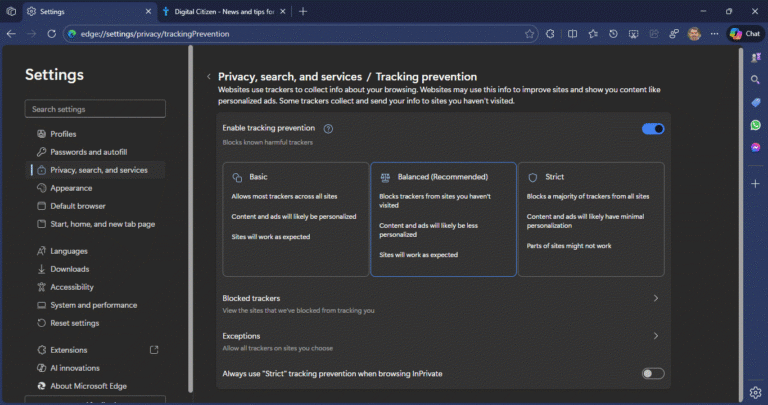
Task: Open Default browser section
Action: pos(96,206)
